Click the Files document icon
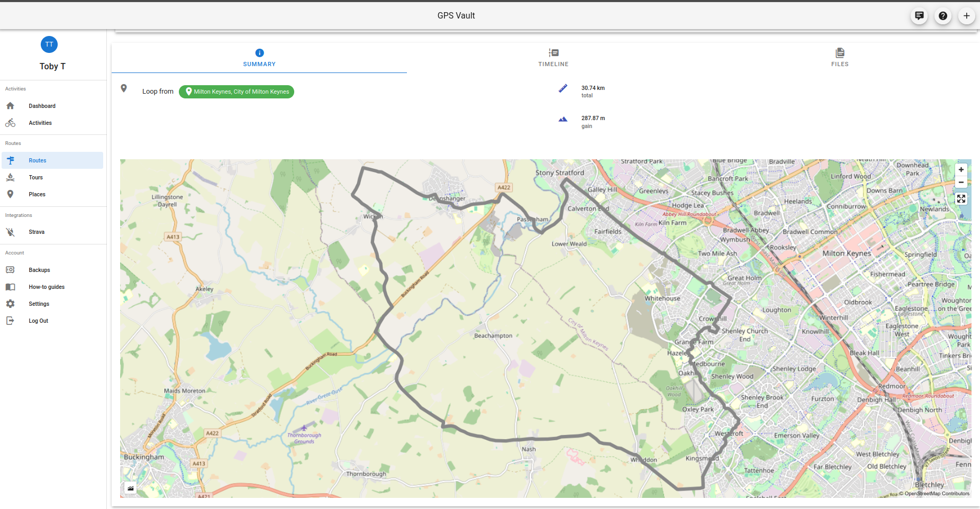This screenshot has height=509, width=980. [840, 53]
